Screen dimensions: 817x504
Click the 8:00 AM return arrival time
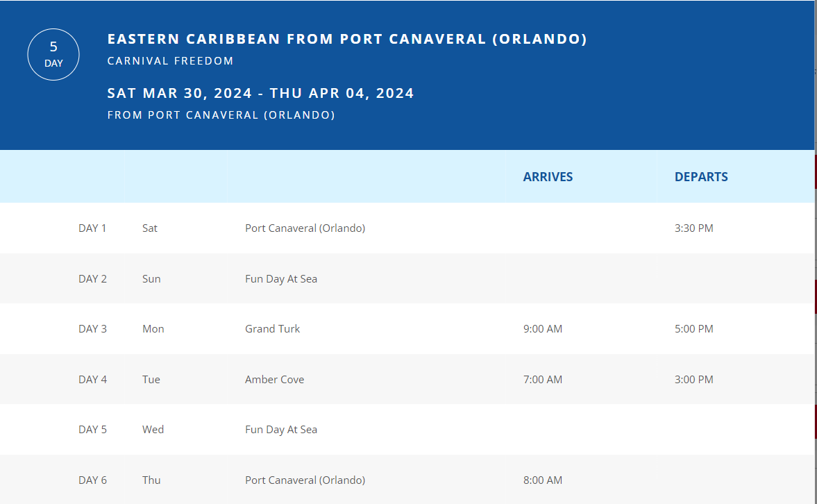click(x=542, y=480)
